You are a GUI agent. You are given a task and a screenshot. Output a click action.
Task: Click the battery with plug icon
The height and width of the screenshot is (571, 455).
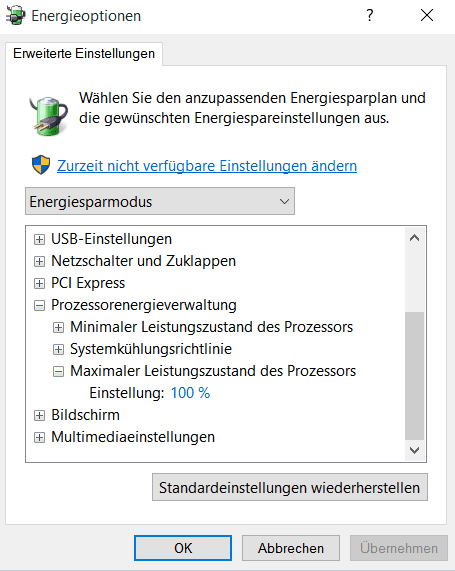click(48, 115)
